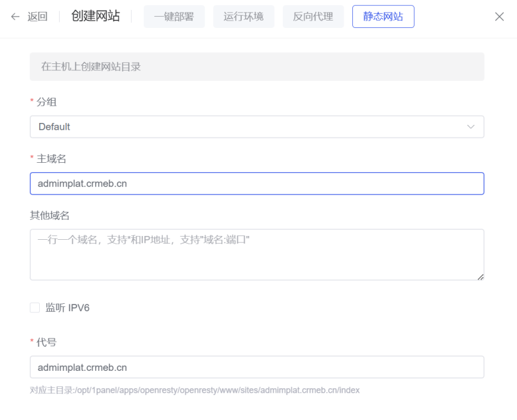The width and height of the screenshot is (517, 420).
Task: Click the 在主机上创建网站目录 info banner
Action: [x=257, y=66]
